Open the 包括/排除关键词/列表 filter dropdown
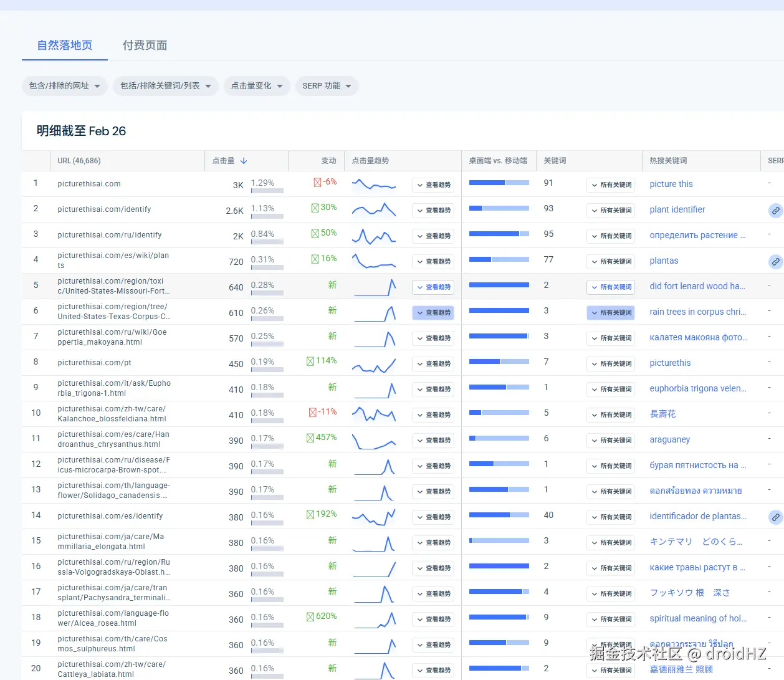784x680 pixels. (166, 86)
